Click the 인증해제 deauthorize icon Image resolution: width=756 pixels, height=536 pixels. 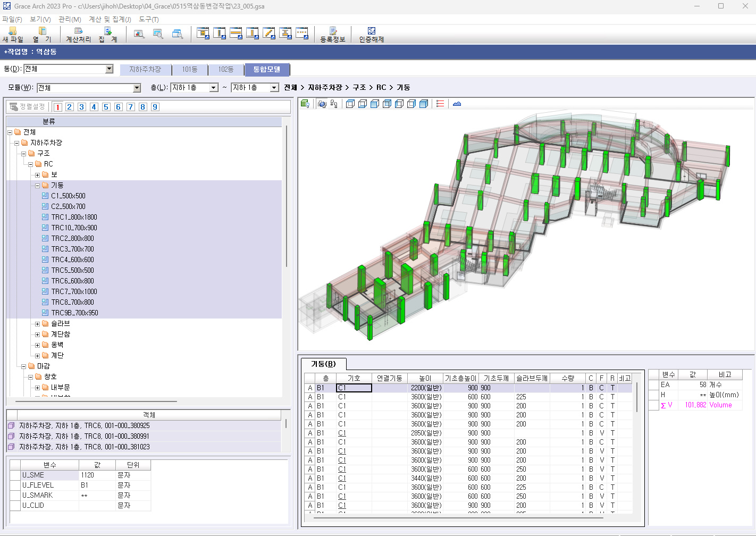(x=372, y=35)
